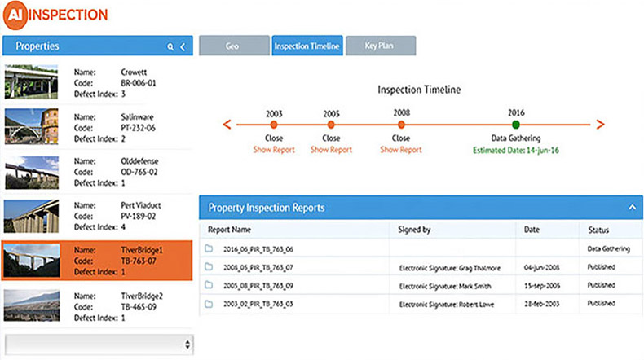Select the Crowett property thumbnail
Screen dimensions: 644x360
[33, 81]
